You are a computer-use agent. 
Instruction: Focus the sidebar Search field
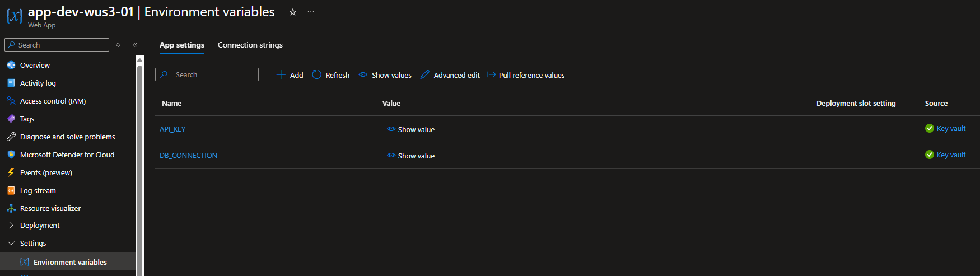click(x=57, y=45)
